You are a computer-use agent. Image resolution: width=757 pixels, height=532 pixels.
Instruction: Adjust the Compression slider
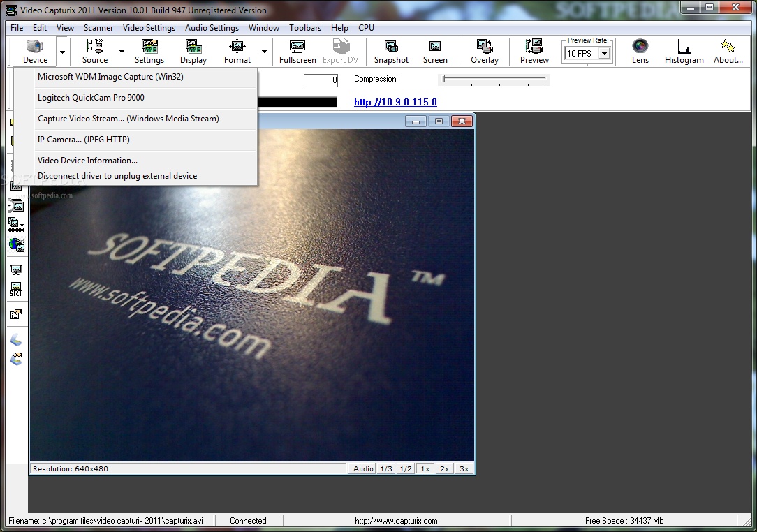point(494,80)
